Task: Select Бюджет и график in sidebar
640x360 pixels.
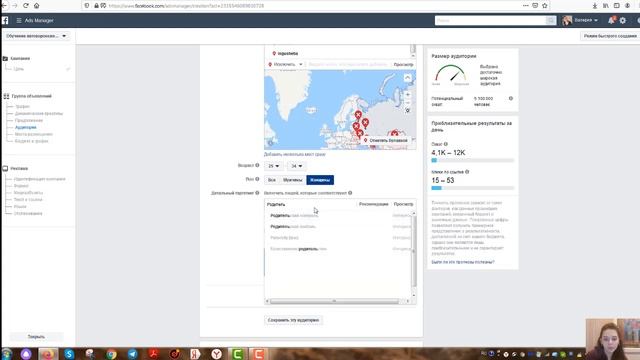Action: point(31,141)
